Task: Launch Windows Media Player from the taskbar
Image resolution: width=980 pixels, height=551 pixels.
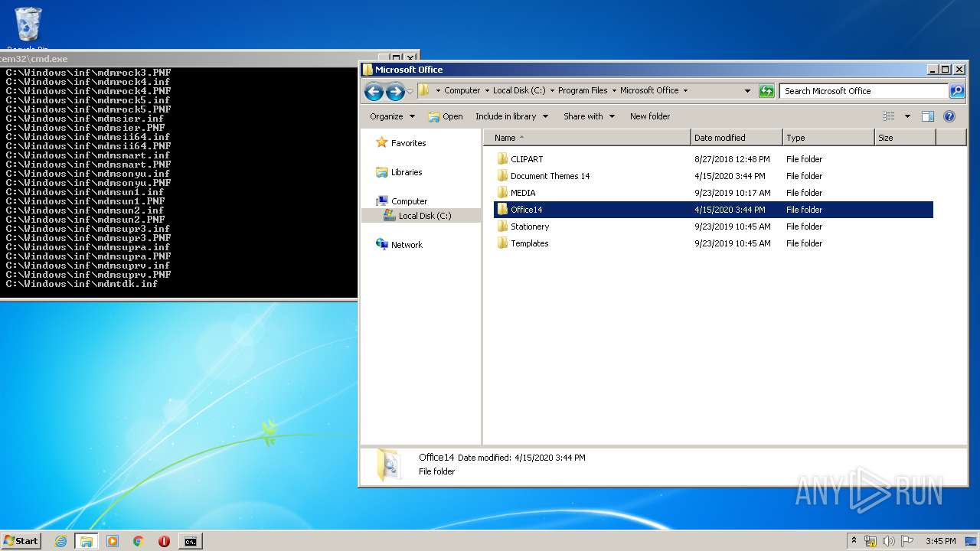Action: pyautogui.click(x=113, y=541)
